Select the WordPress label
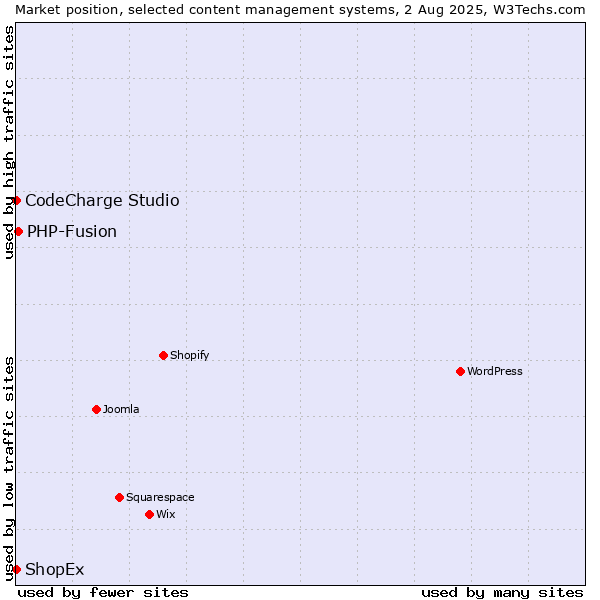This screenshot has width=600, height=600. (x=494, y=371)
